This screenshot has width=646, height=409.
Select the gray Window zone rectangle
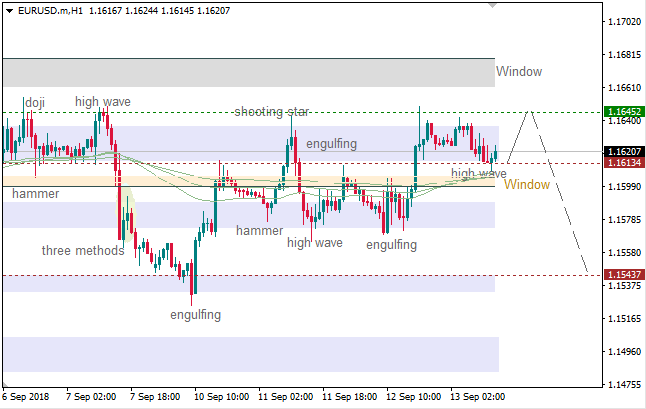tap(248, 72)
